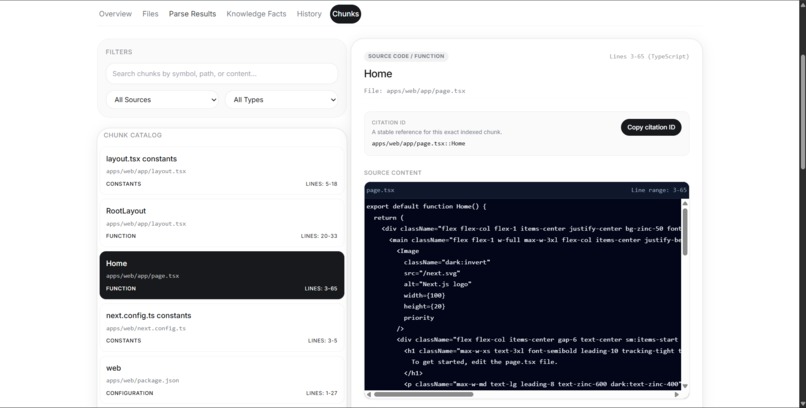This screenshot has width=806, height=408.
Task: Click the LINES: 5-18 label
Action: coord(321,184)
